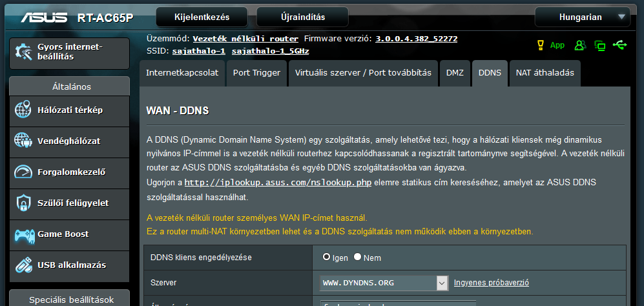Image resolution: width=644 pixels, height=306 pixels.
Task: Select Nem for DDNS kliens engedélyezése
Action: pos(357,257)
